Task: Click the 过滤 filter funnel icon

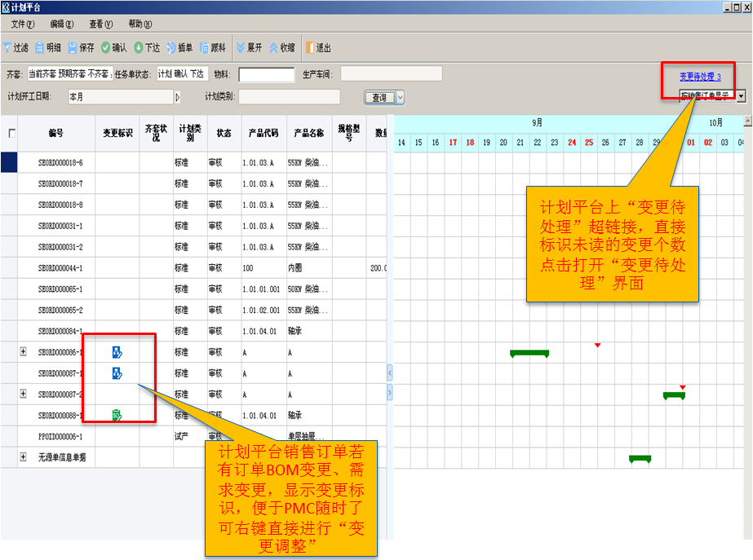Action: 7,48
